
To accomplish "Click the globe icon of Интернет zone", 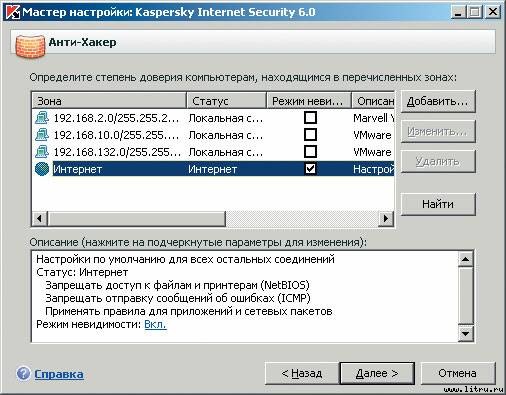I will click(x=42, y=169).
